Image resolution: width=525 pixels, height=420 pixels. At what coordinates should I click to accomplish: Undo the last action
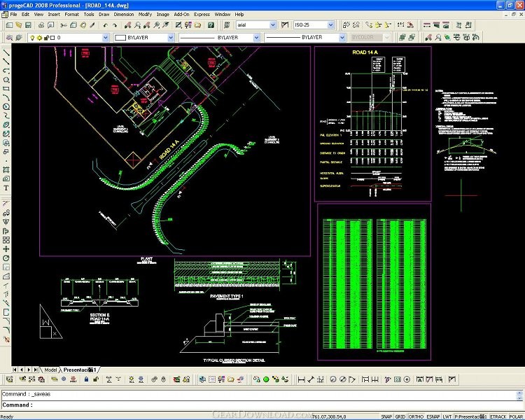click(x=106, y=25)
